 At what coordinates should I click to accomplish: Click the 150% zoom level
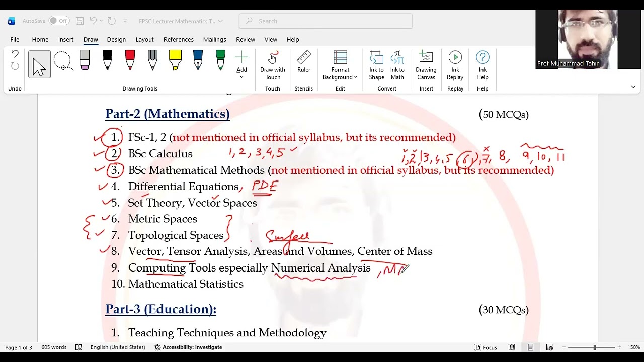tap(633, 347)
